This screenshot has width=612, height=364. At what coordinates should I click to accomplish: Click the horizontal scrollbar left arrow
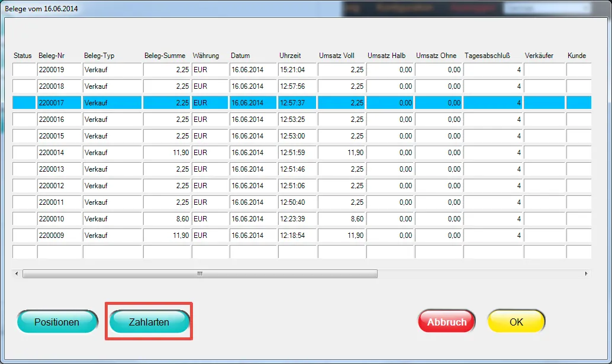17,274
